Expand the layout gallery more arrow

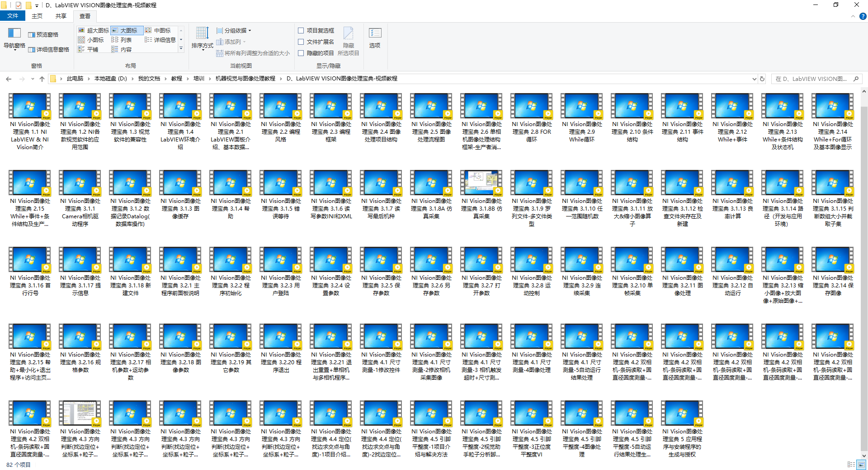tap(181, 49)
